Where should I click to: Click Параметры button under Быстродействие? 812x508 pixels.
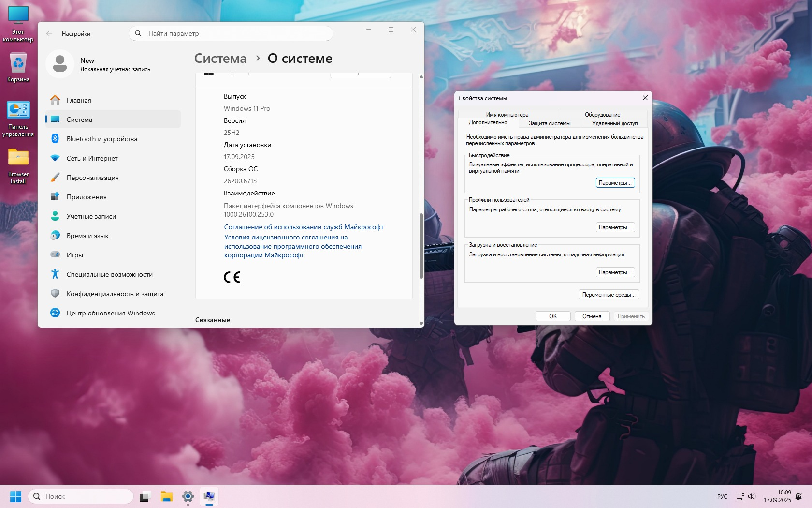tap(615, 183)
